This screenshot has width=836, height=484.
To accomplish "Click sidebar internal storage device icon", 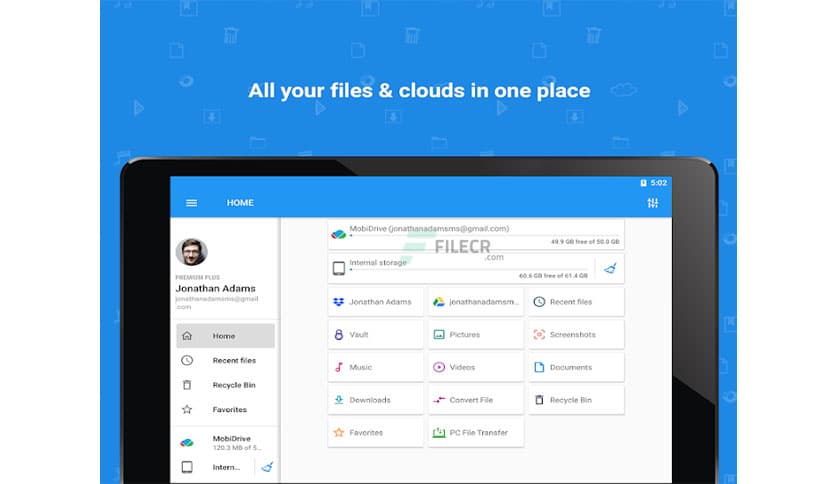I will tap(187, 467).
